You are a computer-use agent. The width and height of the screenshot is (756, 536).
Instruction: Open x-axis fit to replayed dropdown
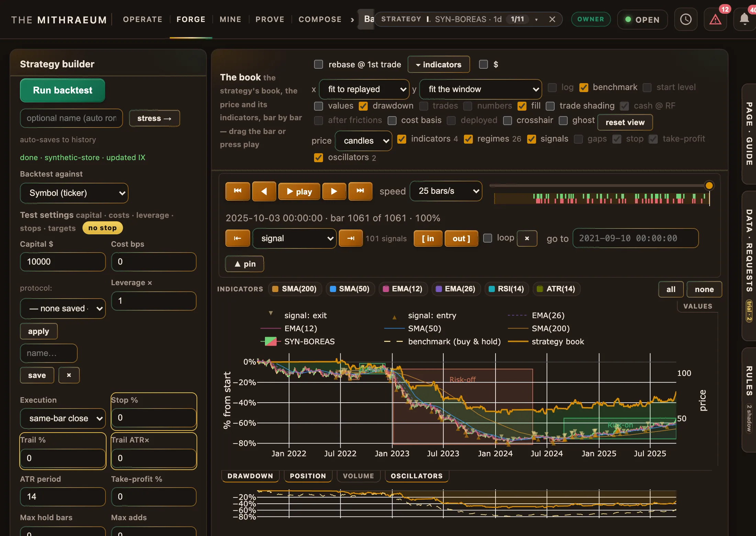pos(364,89)
